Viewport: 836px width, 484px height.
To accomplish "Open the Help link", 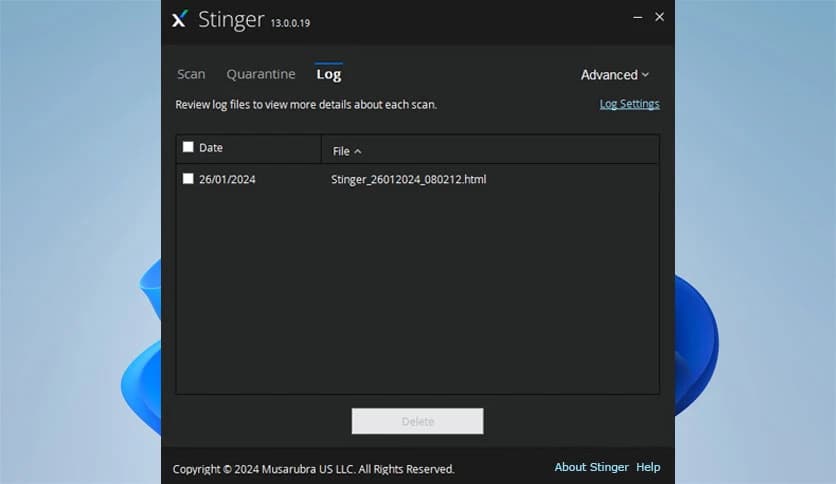I will (x=648, y=467).
